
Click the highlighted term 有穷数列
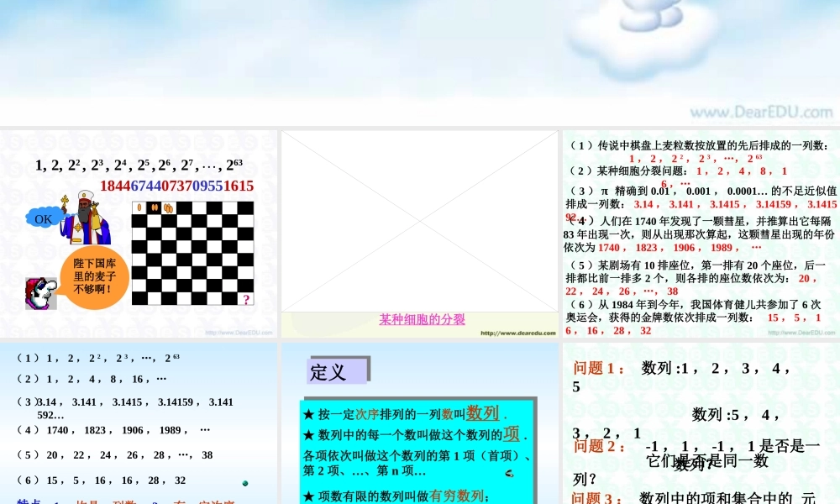(x=456, y=496)
